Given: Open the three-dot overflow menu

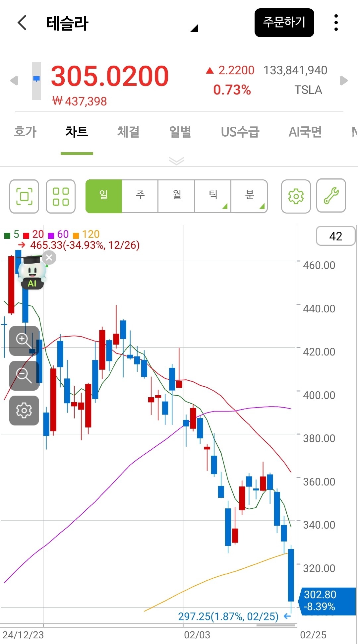Looking at the screenshot, I should click(336, 23).
